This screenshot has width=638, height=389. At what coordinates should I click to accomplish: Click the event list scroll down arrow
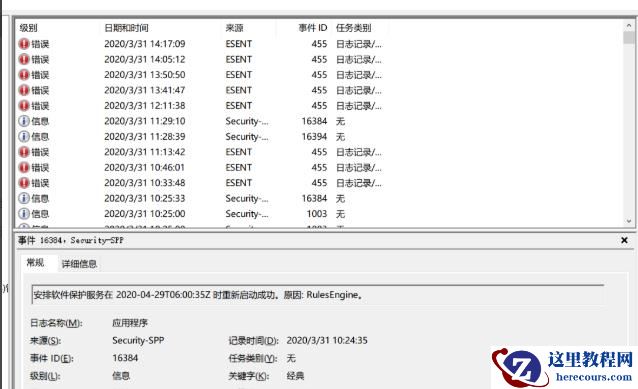click(629, 221)
